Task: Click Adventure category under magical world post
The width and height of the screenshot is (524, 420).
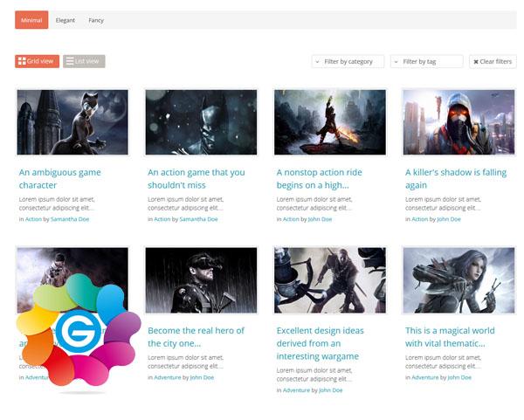Action: (x=425, y=377)
